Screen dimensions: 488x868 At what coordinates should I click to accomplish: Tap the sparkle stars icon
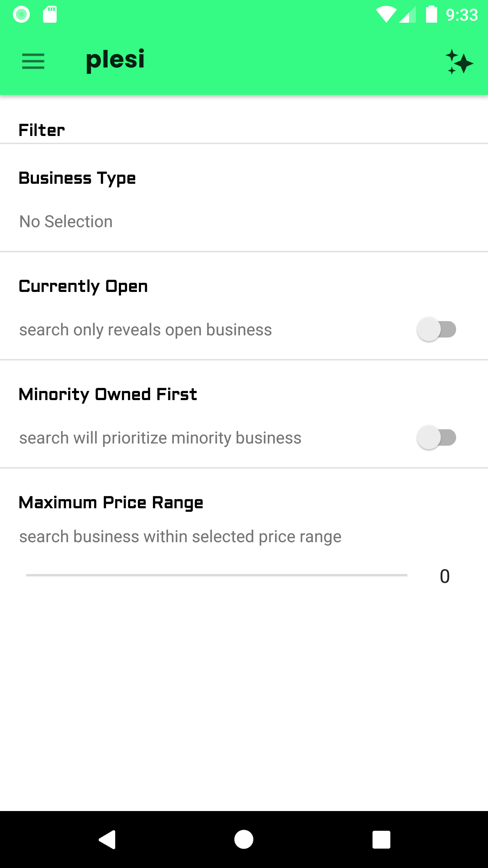tap(459, 62)
